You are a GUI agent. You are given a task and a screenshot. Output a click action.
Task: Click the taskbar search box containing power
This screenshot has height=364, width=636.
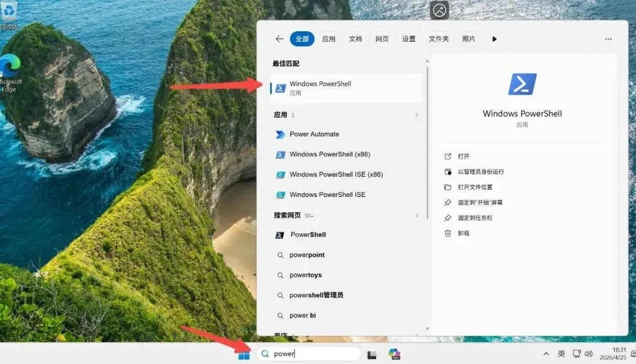coord(309,354)
